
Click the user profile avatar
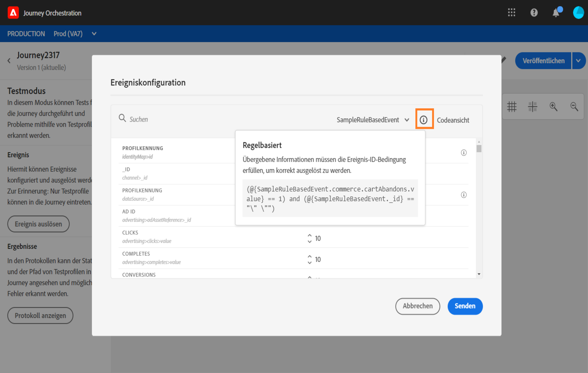578,12
